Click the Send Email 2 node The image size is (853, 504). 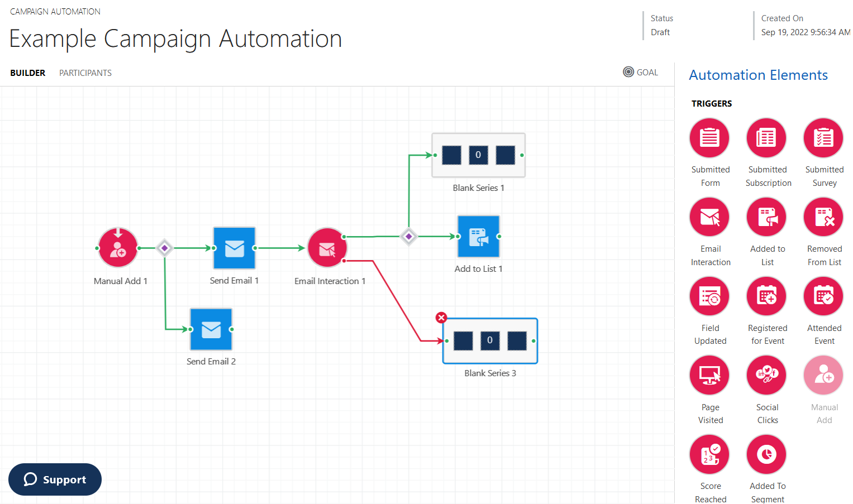click(211, 329)
